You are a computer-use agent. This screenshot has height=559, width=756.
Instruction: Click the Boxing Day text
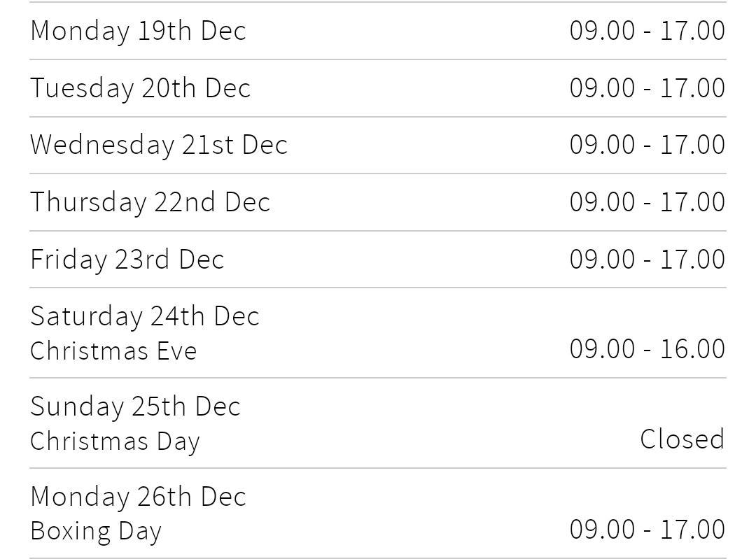tap(96, 531)
